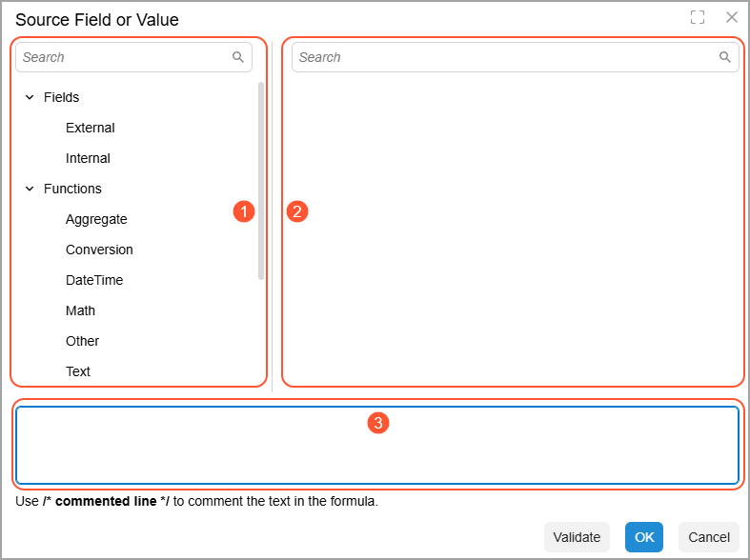Click the fullscreen expand icon in the dialog header
This screenshot has height=560, width=750.
tap(698, 17)
